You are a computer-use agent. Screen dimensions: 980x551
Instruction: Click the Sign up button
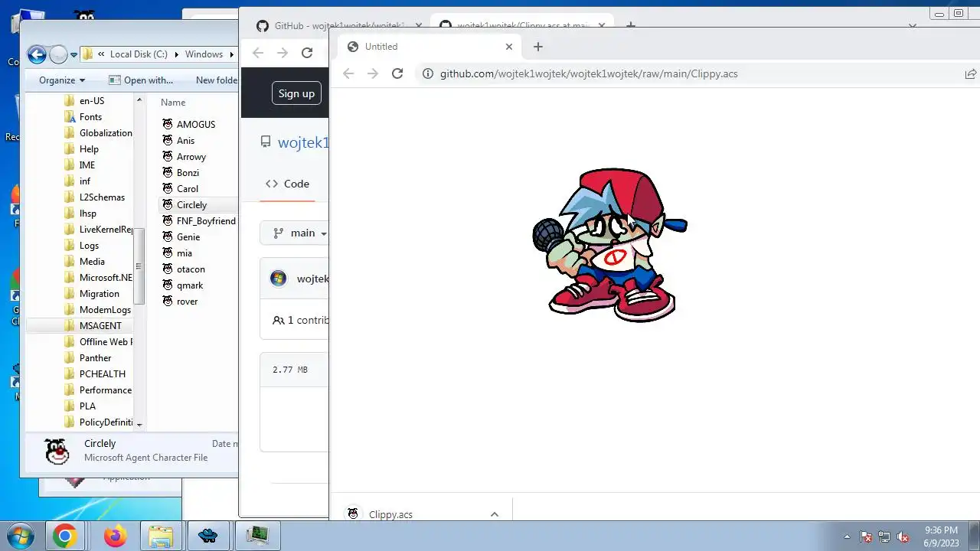296,93
